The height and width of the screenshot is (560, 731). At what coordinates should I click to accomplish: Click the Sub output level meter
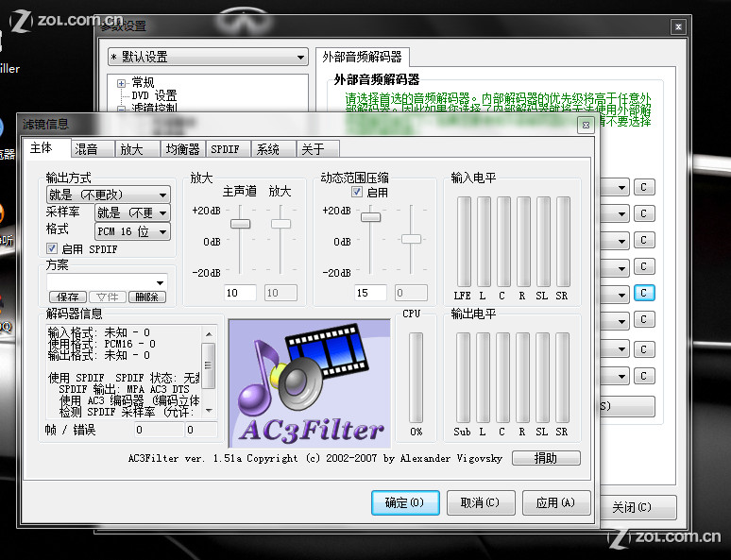click(x=463, y=378)
